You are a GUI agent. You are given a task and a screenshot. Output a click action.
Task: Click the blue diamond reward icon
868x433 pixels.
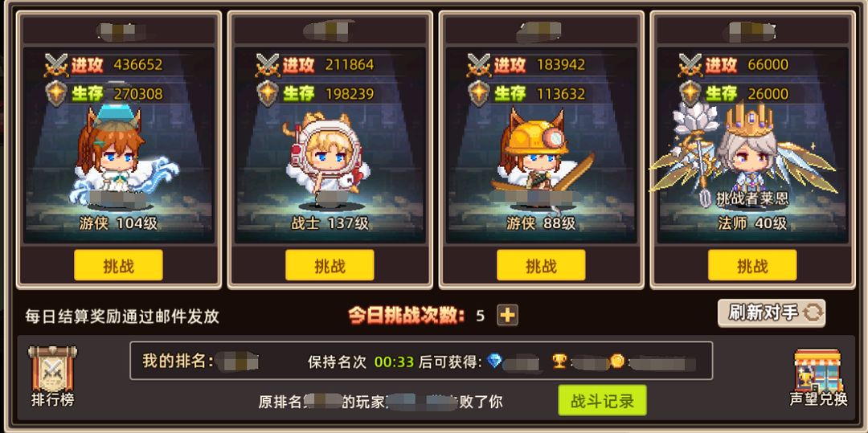pos(494,362)
